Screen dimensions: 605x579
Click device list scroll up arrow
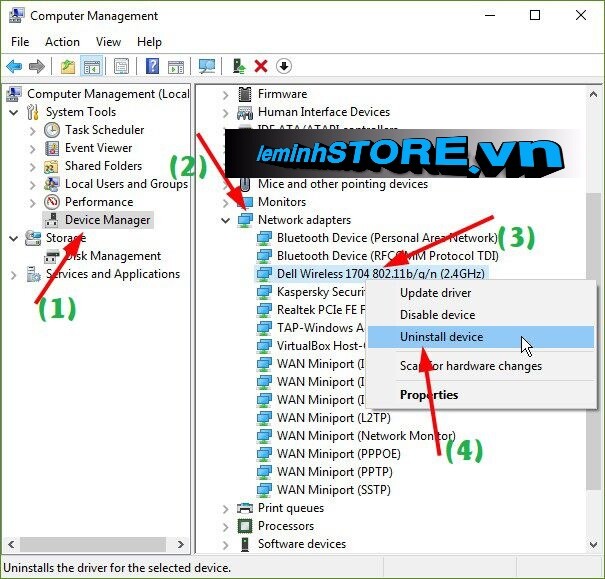[x=593, y=94]
